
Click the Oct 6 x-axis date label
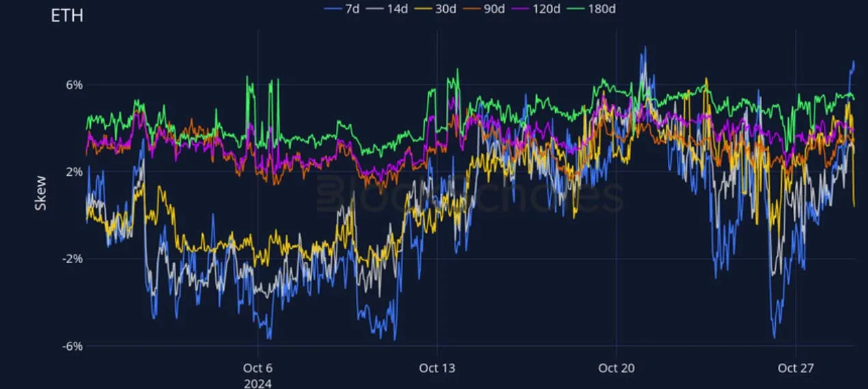click(x=257, y=368)
